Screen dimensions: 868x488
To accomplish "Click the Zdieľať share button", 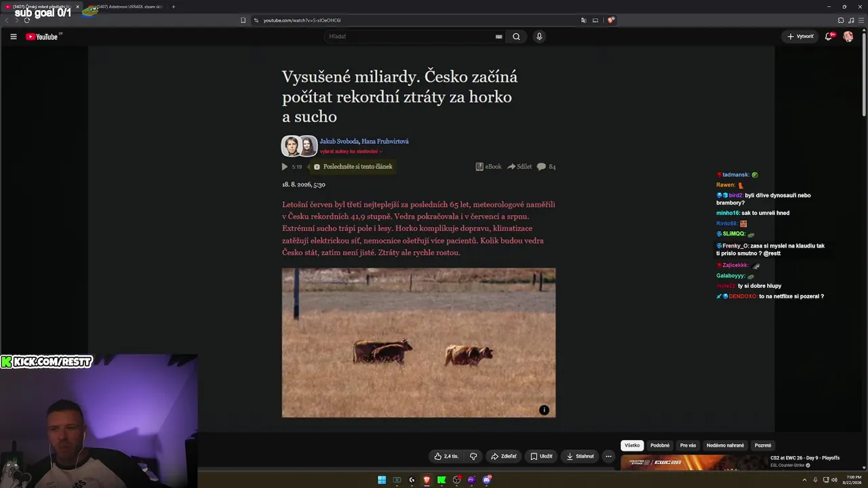I will point(504,456).
